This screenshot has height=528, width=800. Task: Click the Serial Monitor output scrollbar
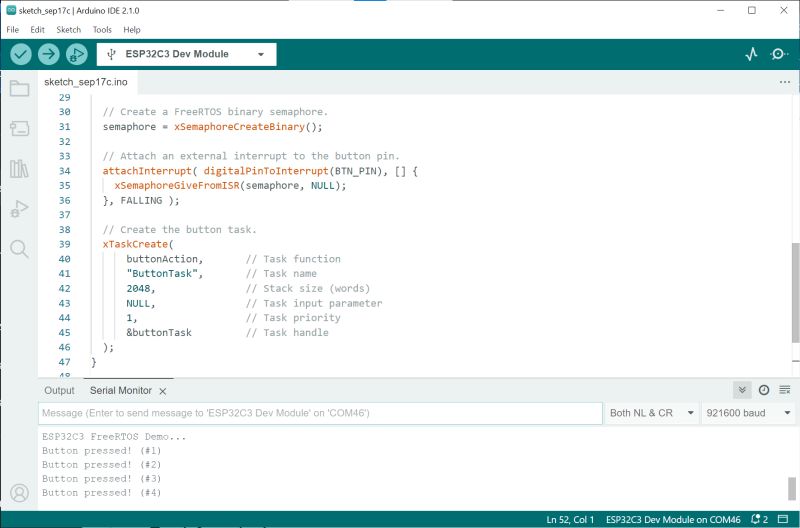[x=792, y=489]
